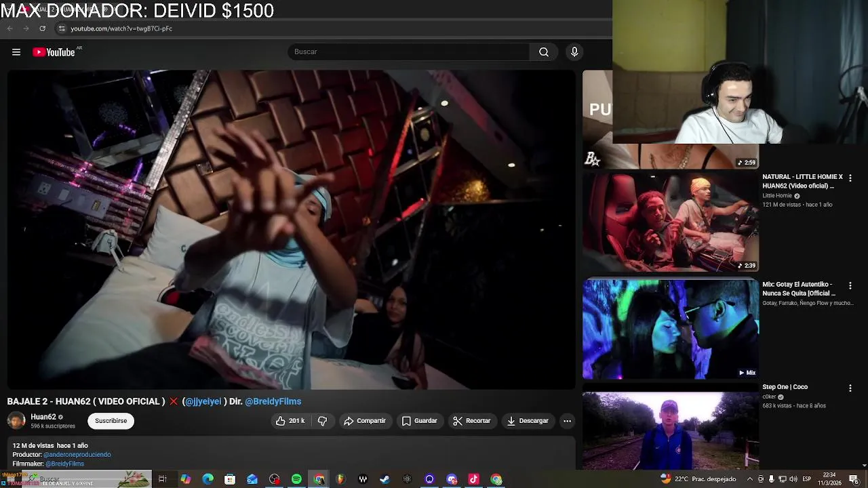Open the Huan62 channel name

tap(43, 417)
